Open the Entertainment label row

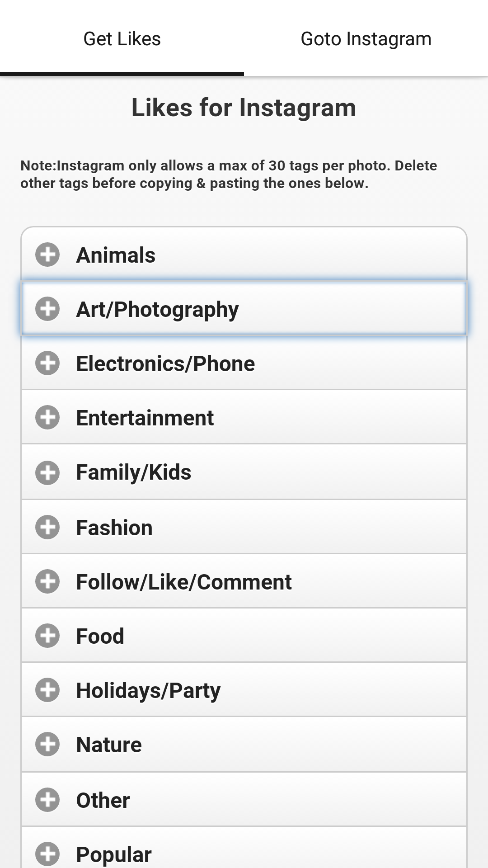pyautogui.click(x=145, y=418)
